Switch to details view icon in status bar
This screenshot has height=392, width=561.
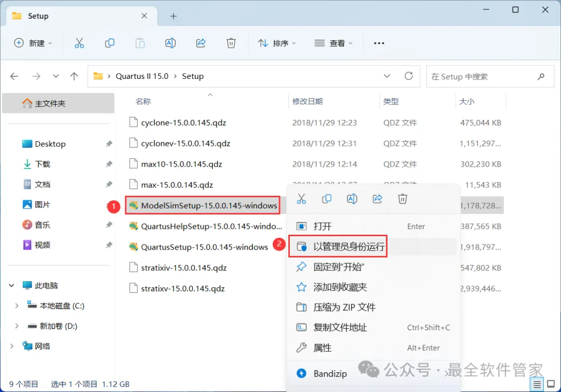tap(537, 384)
